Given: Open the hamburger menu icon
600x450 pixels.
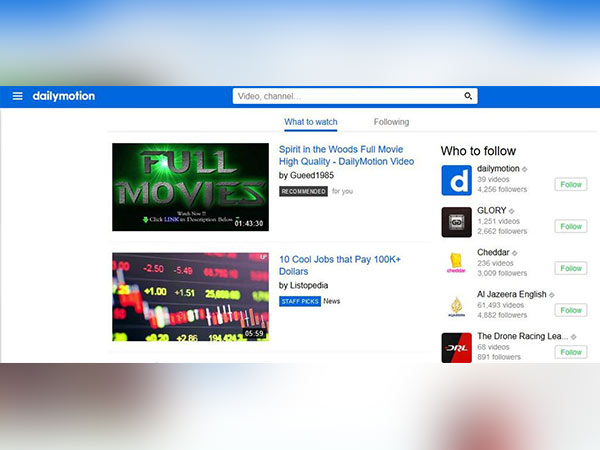Looking at the screenshot, I should [17, 97].
